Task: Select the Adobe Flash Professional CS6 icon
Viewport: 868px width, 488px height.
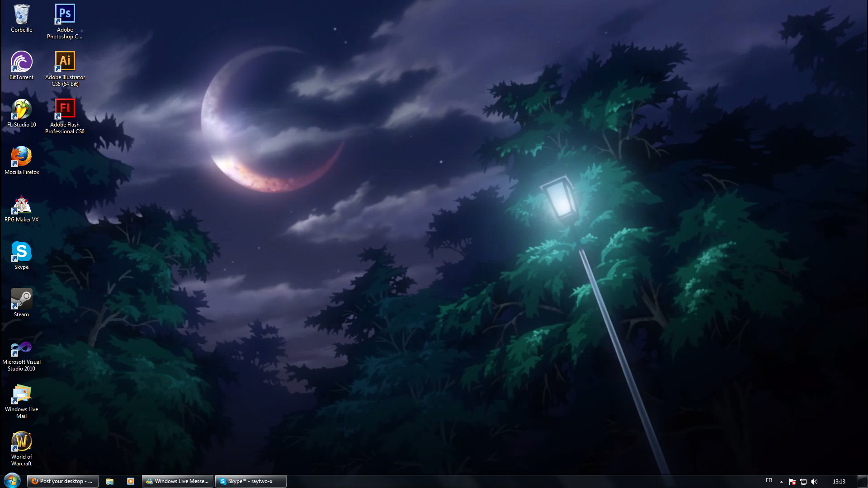Action: point(65,109)
